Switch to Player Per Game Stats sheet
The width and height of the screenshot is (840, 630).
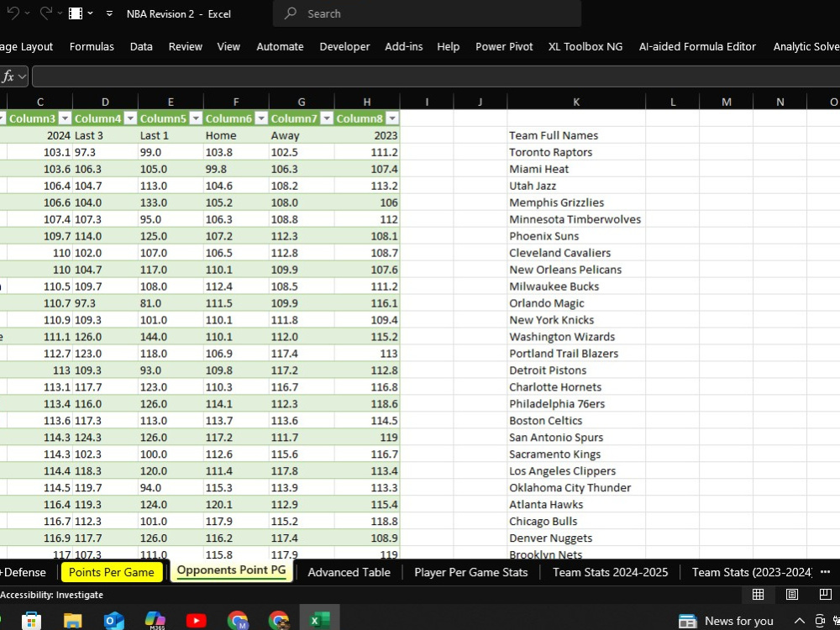coord(471,572)
